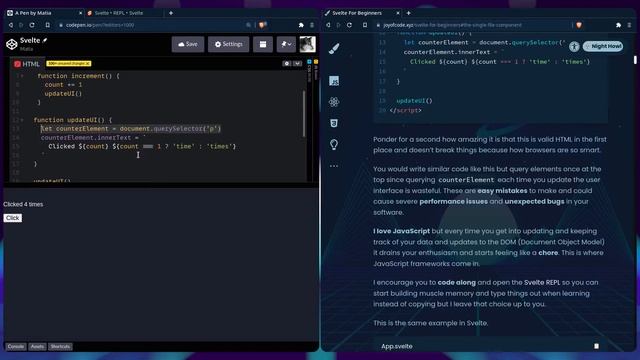Click the paintbrush logo in joyofcode sidebar
The width and height of the screenshot is (640, 360).
[x=334, y=49]
